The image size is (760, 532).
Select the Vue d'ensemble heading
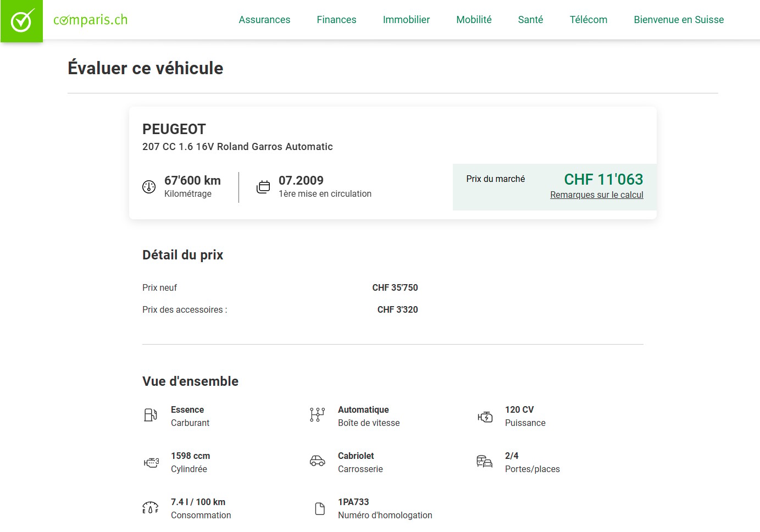click(190, 381)
